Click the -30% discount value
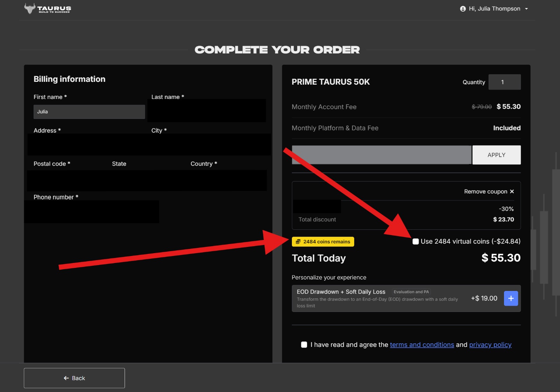This screenshot has width=560, height=392. pyautogui.click(x=506, y=209)
